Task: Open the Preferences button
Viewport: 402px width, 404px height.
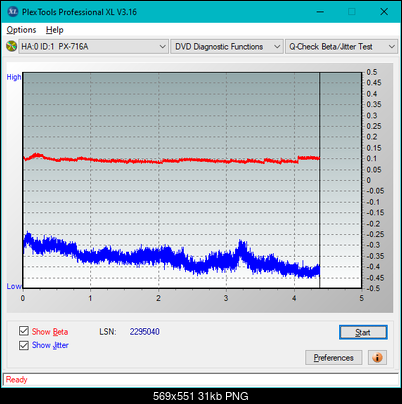Action: pos(333,358)
